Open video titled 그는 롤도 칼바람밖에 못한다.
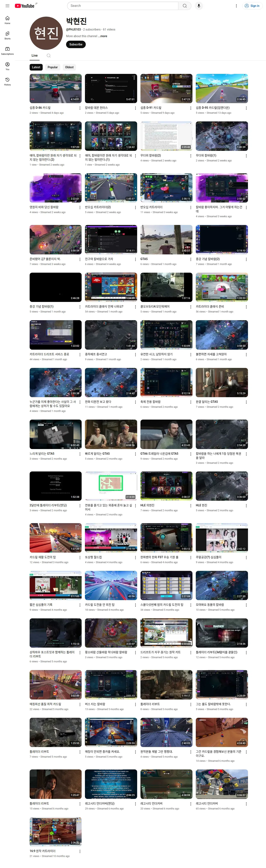The height and width of the screenshot is (868, 266). 214,704
